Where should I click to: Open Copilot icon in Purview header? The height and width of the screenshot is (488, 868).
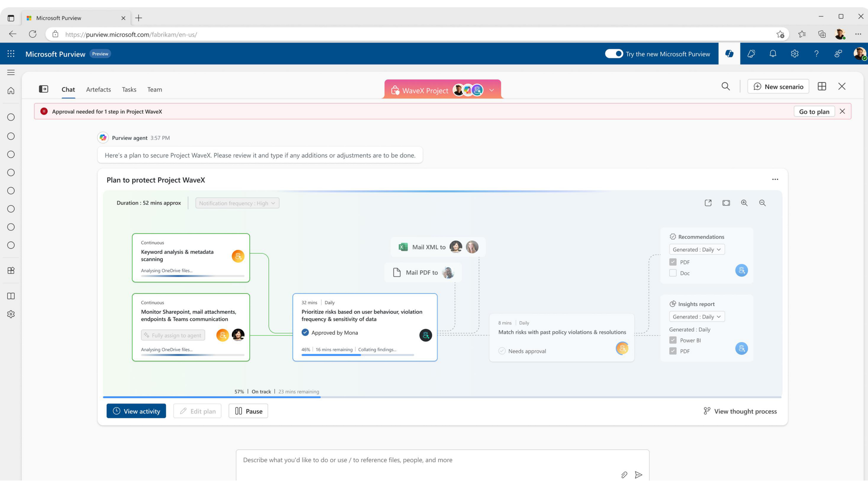(x=729, y=54)
